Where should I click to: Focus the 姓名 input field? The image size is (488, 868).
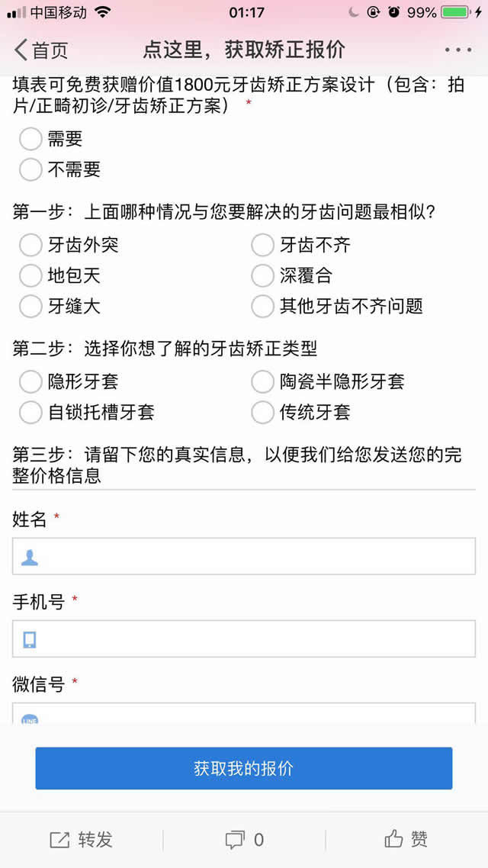coord(244,557)
